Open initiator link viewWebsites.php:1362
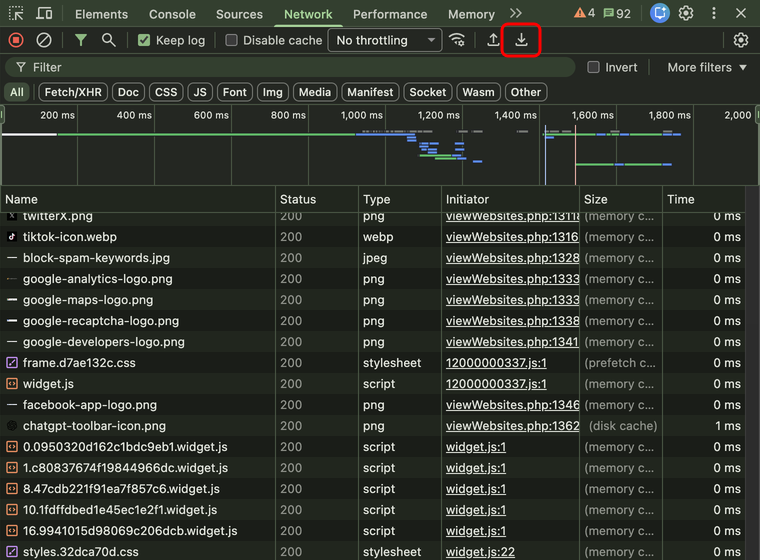Screen dimensions: 760x560 [512, 426]
